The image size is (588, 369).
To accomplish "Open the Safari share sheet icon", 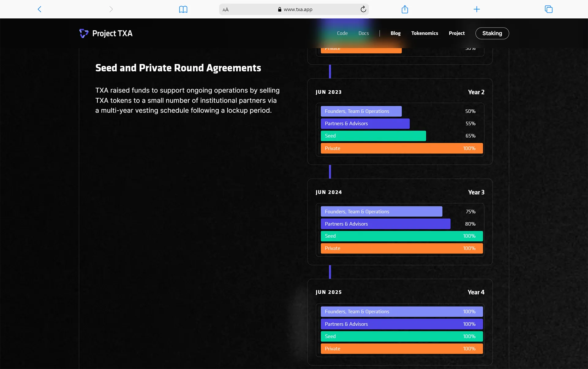I will click(405, 9).
